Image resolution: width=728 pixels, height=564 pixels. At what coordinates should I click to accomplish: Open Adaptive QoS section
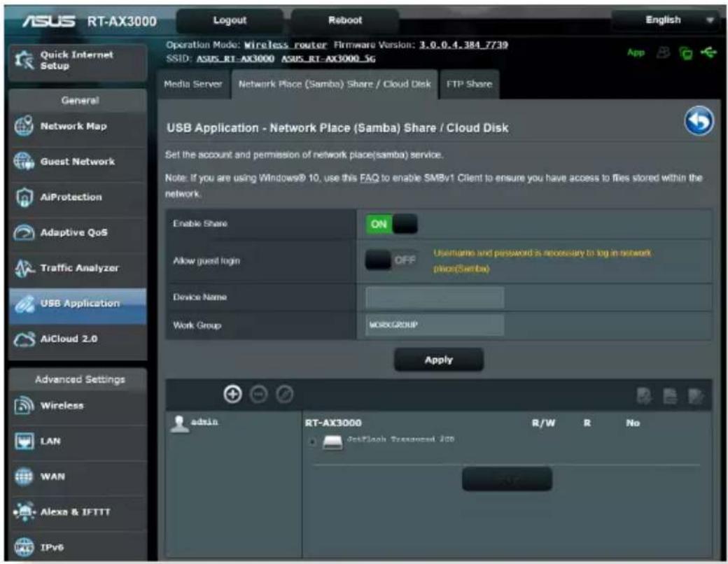(x=78, y=232)
